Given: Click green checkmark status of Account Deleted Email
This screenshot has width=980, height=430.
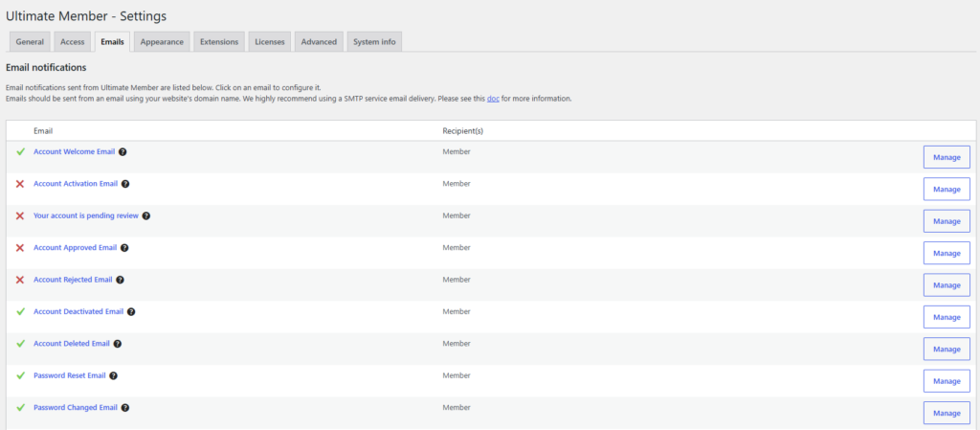Looking at the screenshot, I should [20, 344].
